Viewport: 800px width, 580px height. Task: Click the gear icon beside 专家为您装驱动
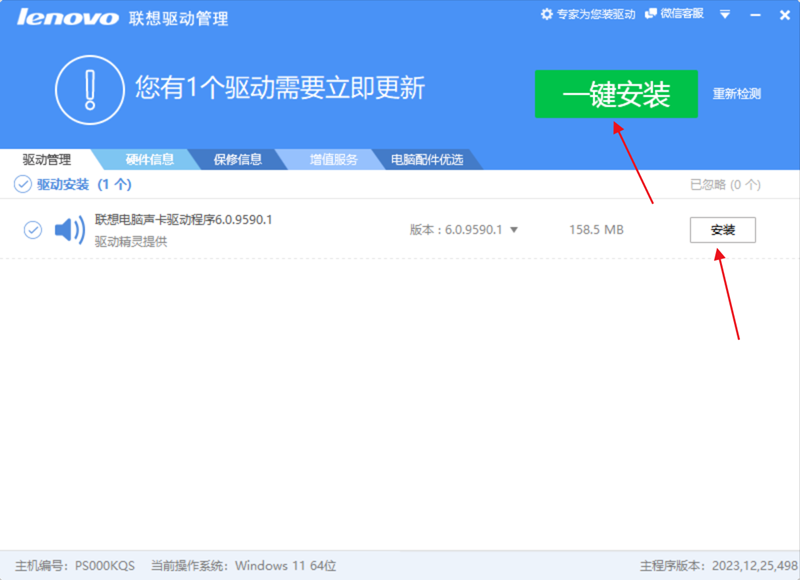tap(548, 15)
